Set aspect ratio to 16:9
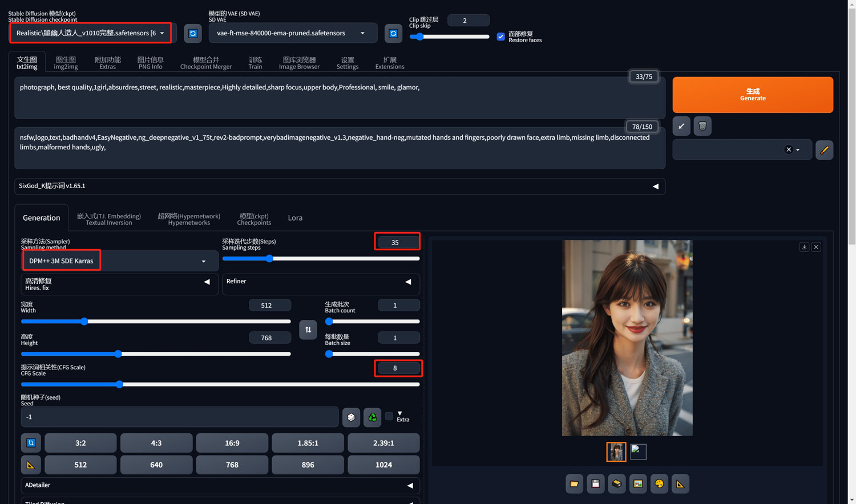The width and height of the screenshot is (856, 504). coord(232,442)
